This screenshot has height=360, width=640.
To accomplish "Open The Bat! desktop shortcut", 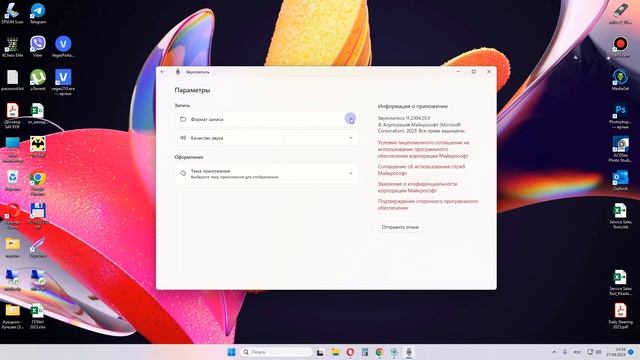I will pos(38,147).
